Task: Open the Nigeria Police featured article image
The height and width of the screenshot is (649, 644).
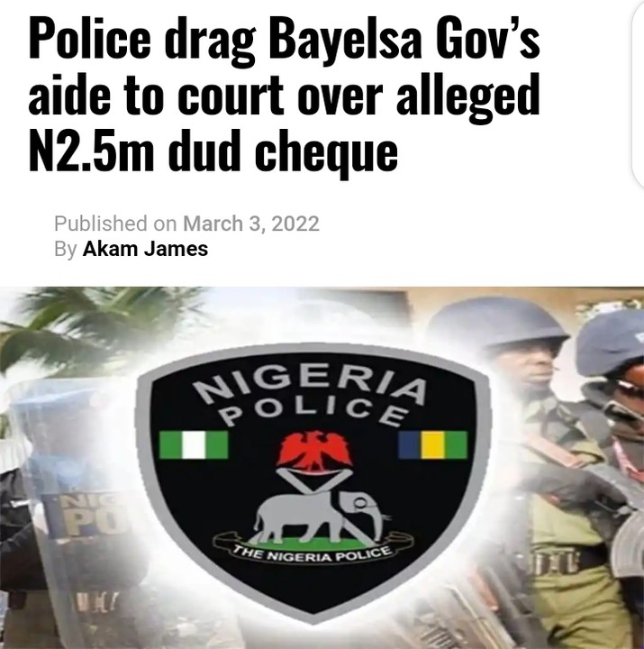Action: click(322, 468)
